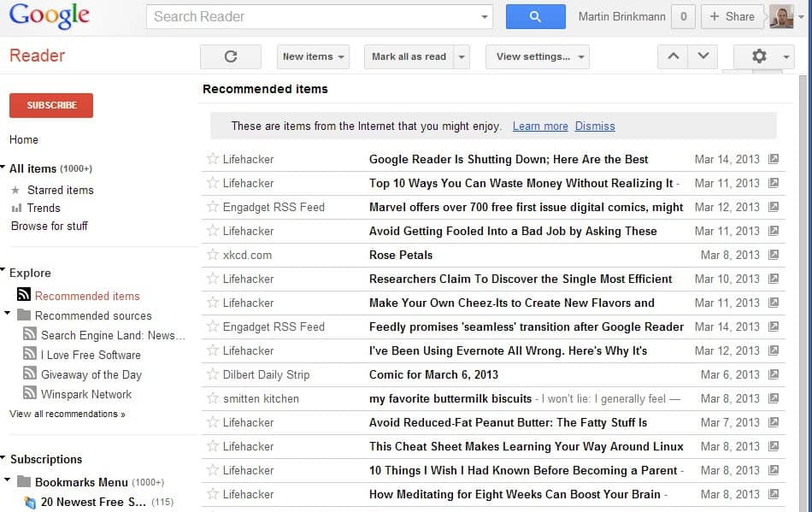Expand the Mark all as read dropdown arrow

[x=460, y=56]
